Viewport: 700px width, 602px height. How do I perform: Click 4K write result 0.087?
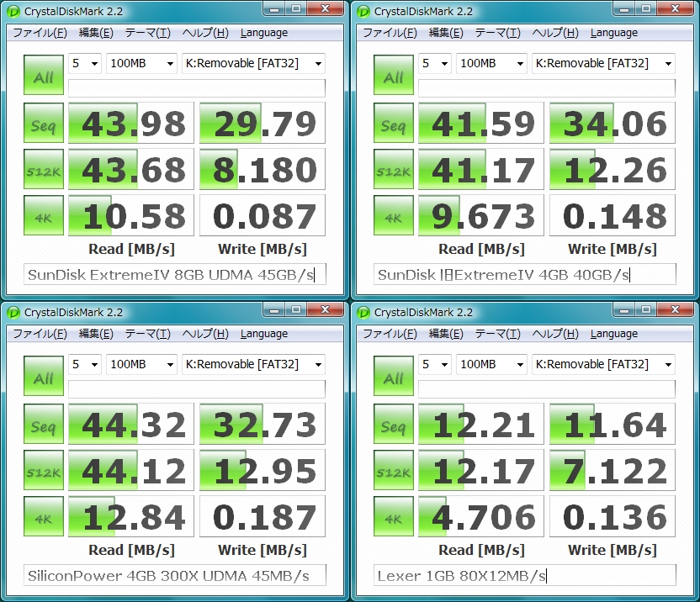click(262, 215)
